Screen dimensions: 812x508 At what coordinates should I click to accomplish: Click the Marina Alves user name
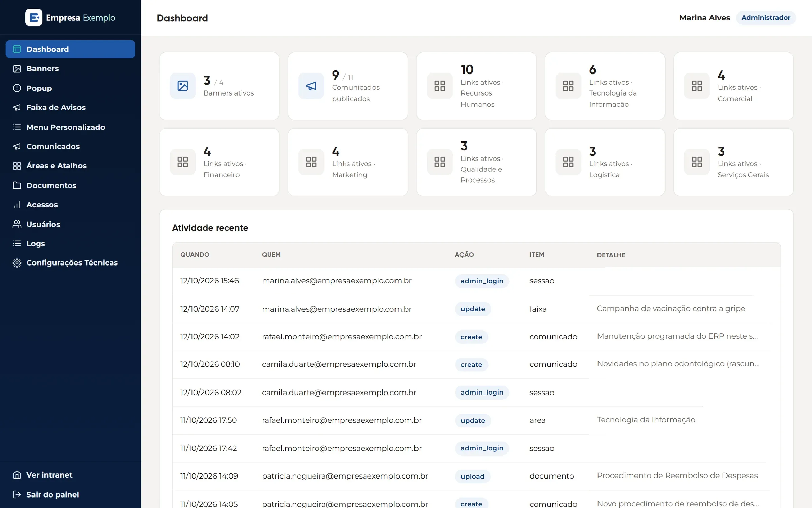(x=705, y=18)
